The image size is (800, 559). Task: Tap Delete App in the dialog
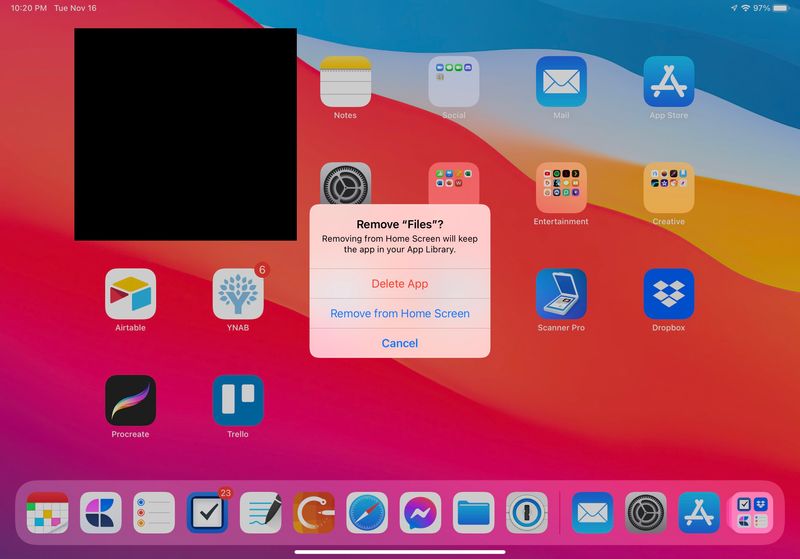[x=399, y=284]
